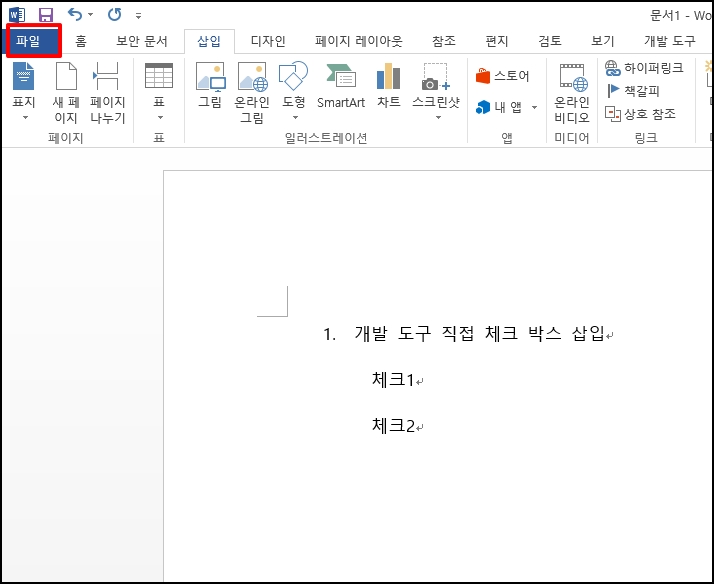Expand the 내 앱 dropdown arrow
This screenshot has height=584, width=714.
click(535, 107)
